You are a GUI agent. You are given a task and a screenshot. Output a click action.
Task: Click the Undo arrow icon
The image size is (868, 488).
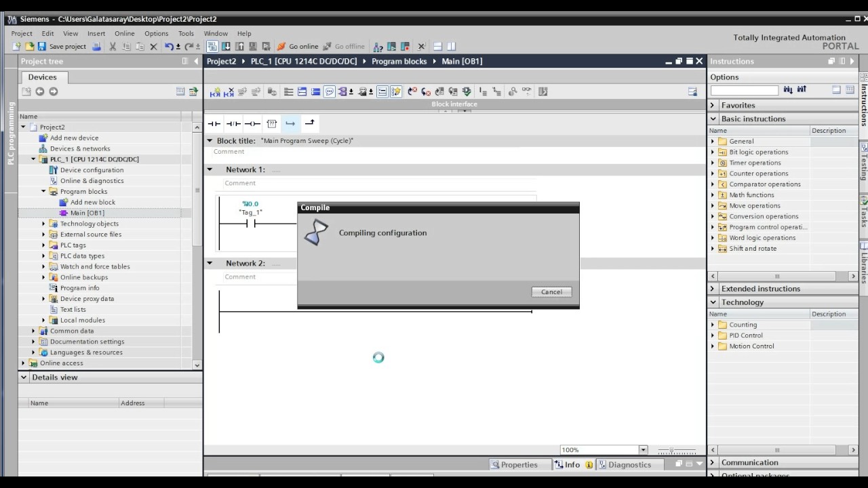(169, 46)
